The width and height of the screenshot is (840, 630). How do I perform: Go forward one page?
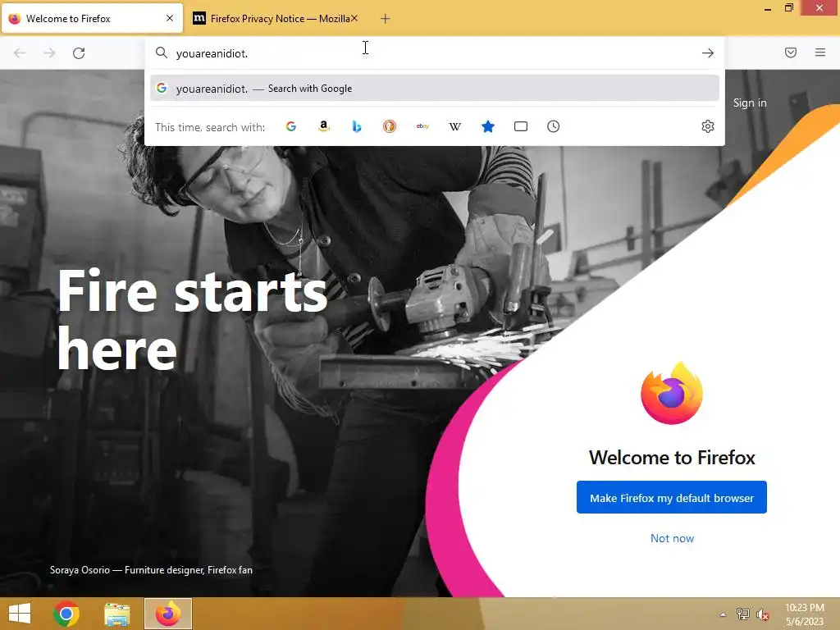click(x=49, y=53)
